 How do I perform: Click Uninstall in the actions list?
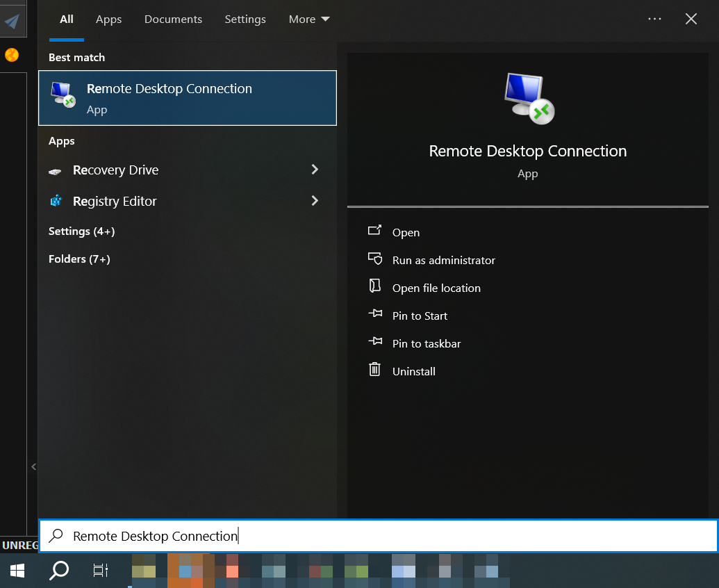click(413, 372)
